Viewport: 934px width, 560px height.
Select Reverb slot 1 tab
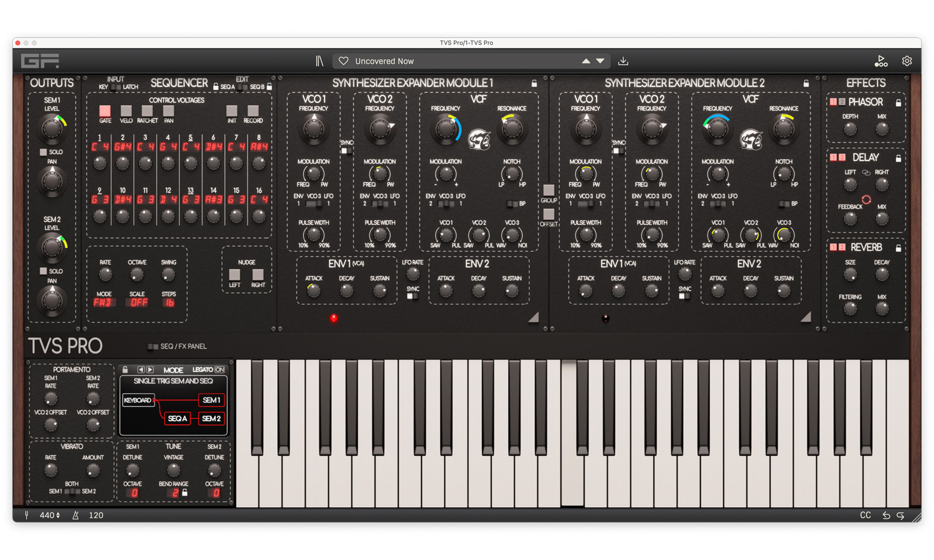[833, 248]
